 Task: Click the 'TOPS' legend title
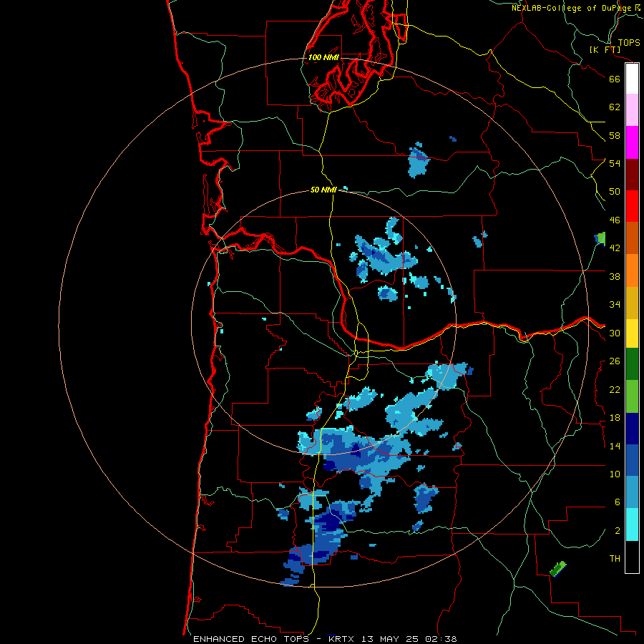tap(629, 42)
